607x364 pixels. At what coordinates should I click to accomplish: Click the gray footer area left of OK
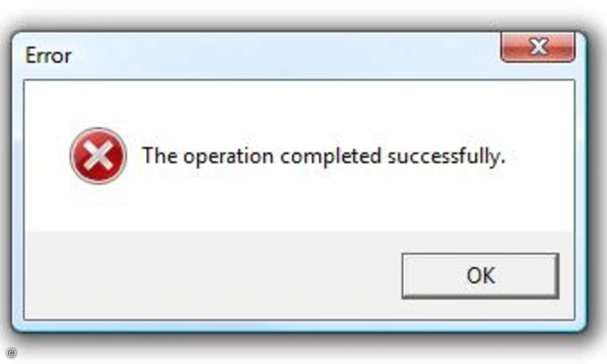212,276
